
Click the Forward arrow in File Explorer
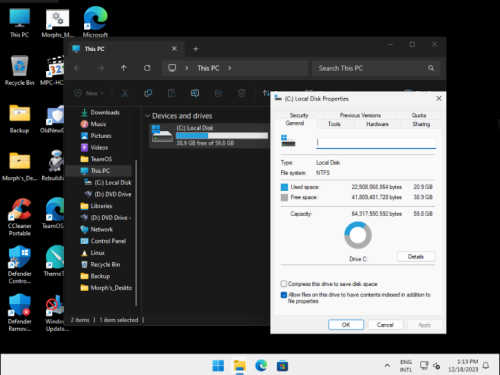[100, 68]
